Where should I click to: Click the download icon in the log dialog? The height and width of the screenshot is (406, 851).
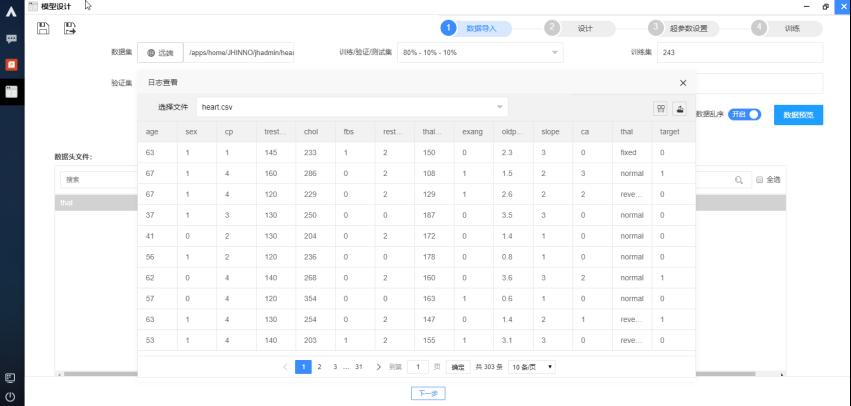pos(681,108)
